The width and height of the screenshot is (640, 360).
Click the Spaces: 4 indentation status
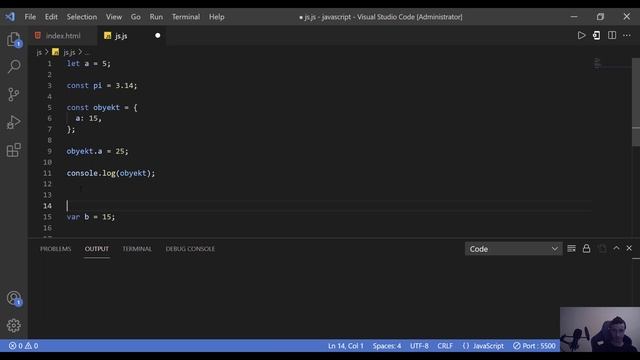pyautogui.click(x=387, y=346)
